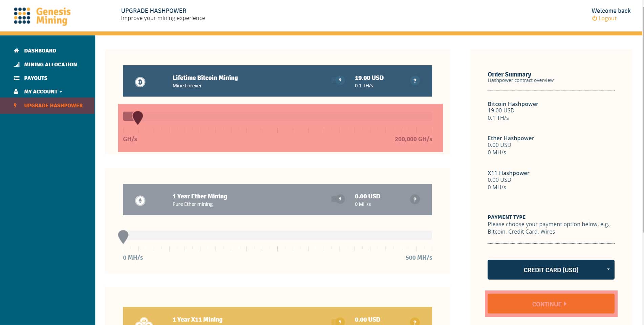Click the 1 Year X11 Mining title
The image size is (644, 325).
point(197,319)
